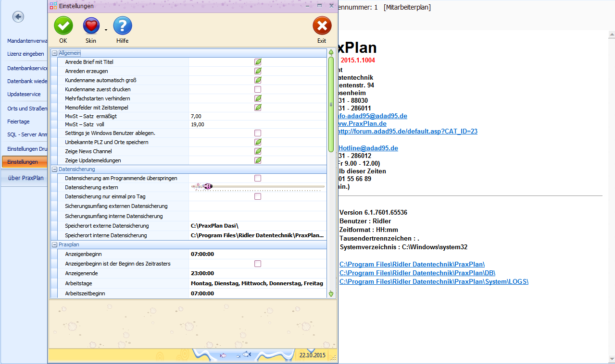Open Updateservice in the sidebar

click(24, 94)
